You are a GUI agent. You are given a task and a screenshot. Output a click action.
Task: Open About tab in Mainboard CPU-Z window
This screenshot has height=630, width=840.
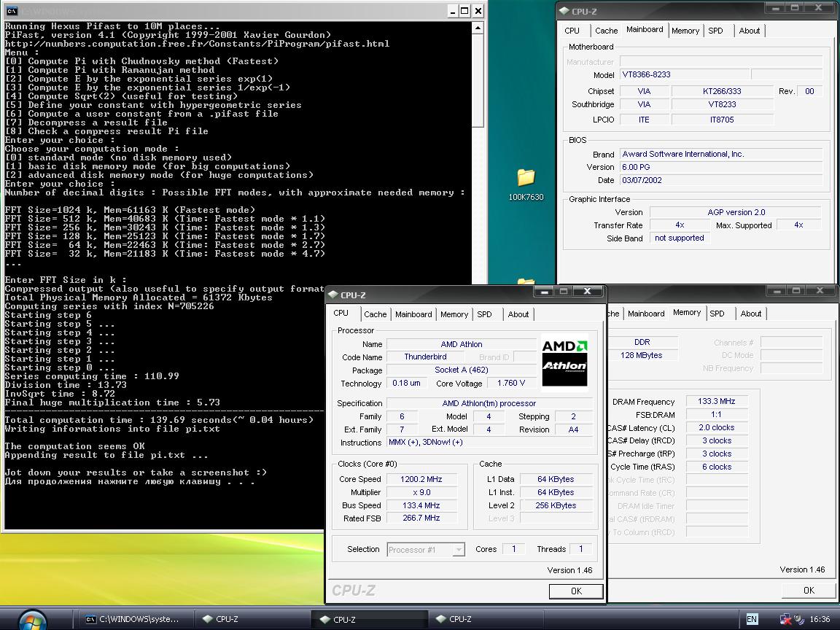[750, 31]
